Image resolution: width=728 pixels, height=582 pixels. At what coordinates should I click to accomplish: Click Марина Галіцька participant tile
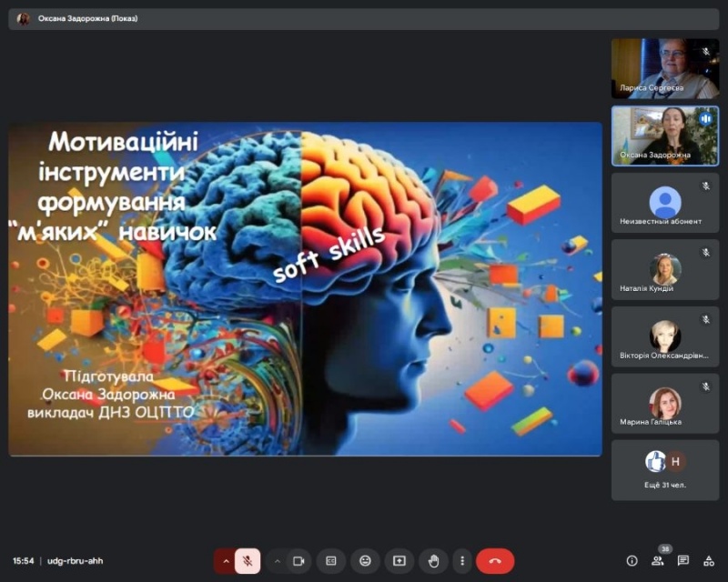(664, 403)
